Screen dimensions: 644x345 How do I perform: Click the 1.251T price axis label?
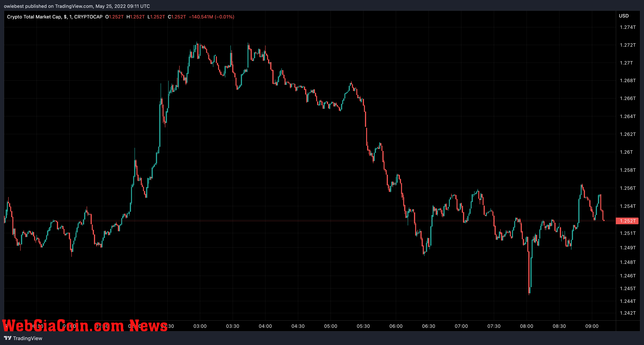628,233
